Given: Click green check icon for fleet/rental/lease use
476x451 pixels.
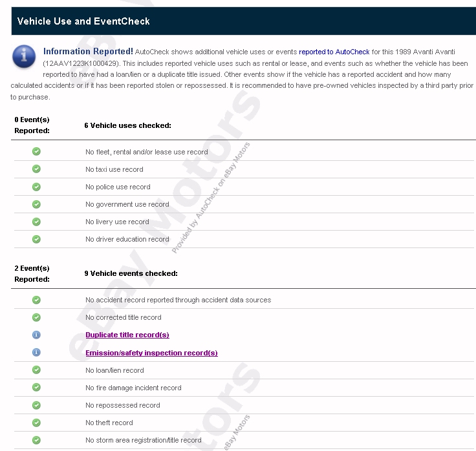Looking at the screenshot, I should point(36,152).
